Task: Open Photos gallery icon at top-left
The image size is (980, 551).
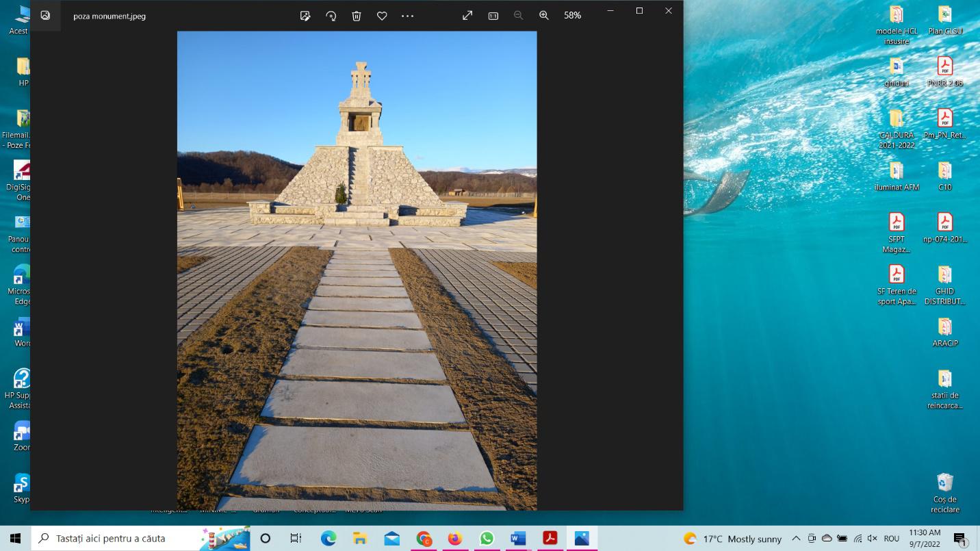Action: click(x=45, y=15)
